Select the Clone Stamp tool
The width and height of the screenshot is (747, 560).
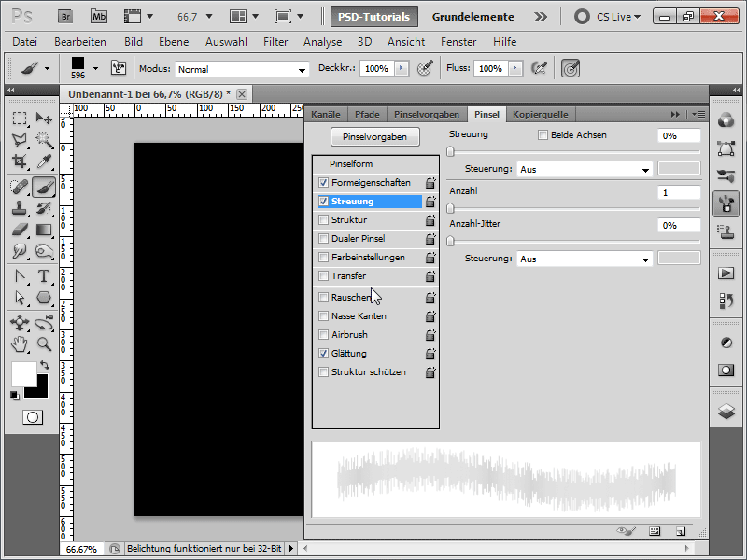point(20,208)
